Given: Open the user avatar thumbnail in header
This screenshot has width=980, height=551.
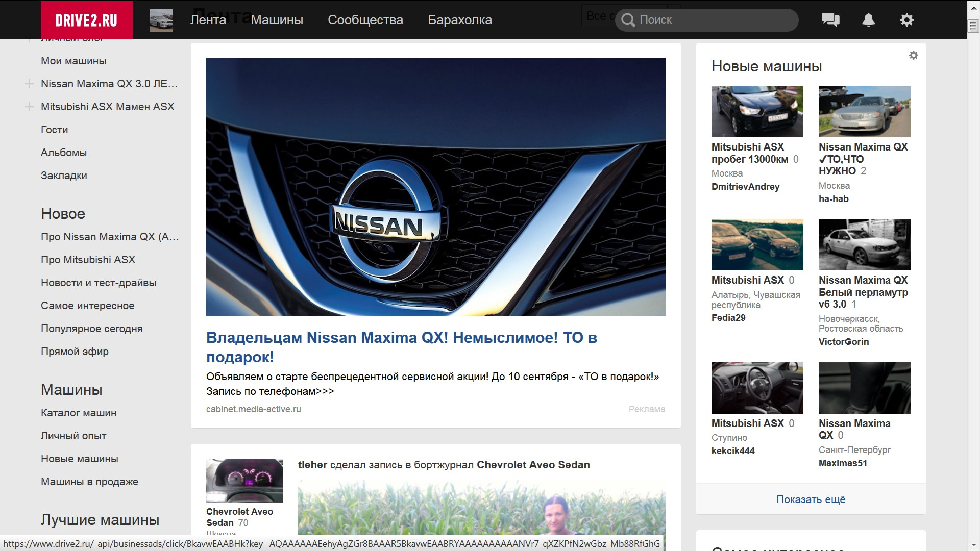Looking at the screenshot, I should (x=161, y=20).
